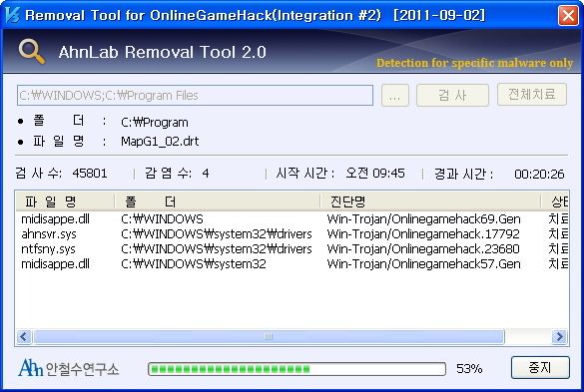Click the 파일명 column header
The width and height of the screenshot is (584, 392).
(65, 201)
